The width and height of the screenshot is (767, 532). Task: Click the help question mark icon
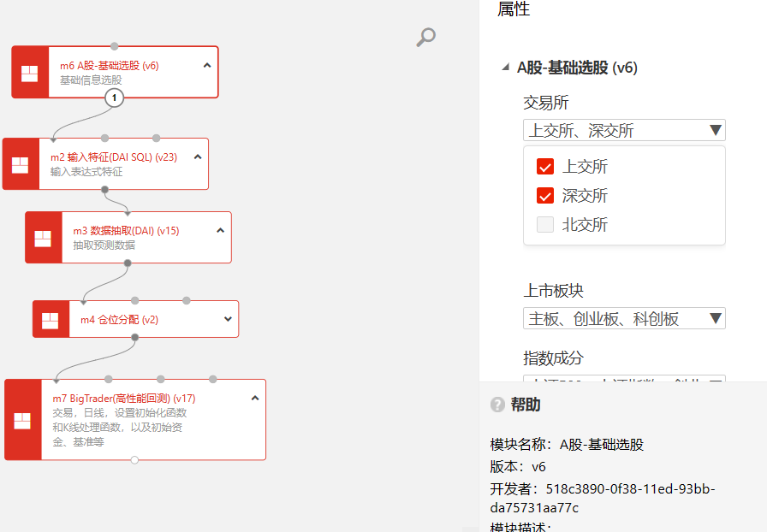497,405
